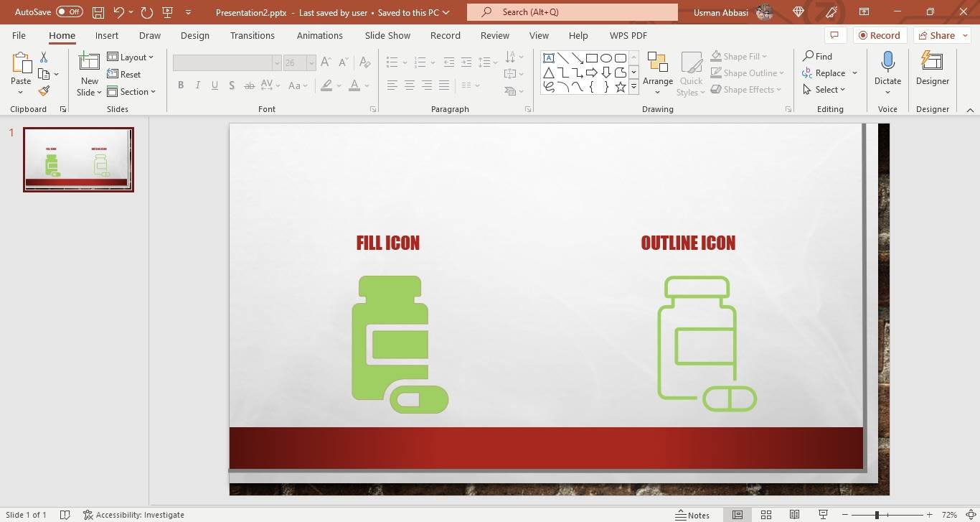
Task: Click Accessibility: Investigate in status bar
Action: point(133,515)
